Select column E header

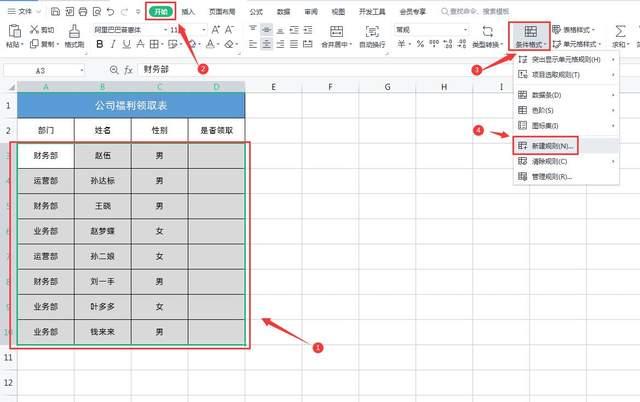click(x=273, y=87)
